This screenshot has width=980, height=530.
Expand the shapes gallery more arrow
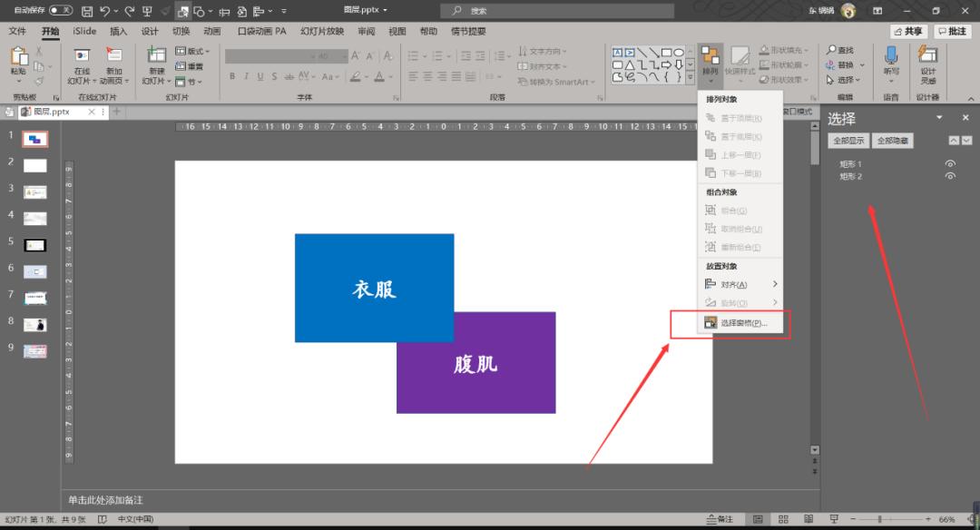pyautogui.click(x=691, y=78)
